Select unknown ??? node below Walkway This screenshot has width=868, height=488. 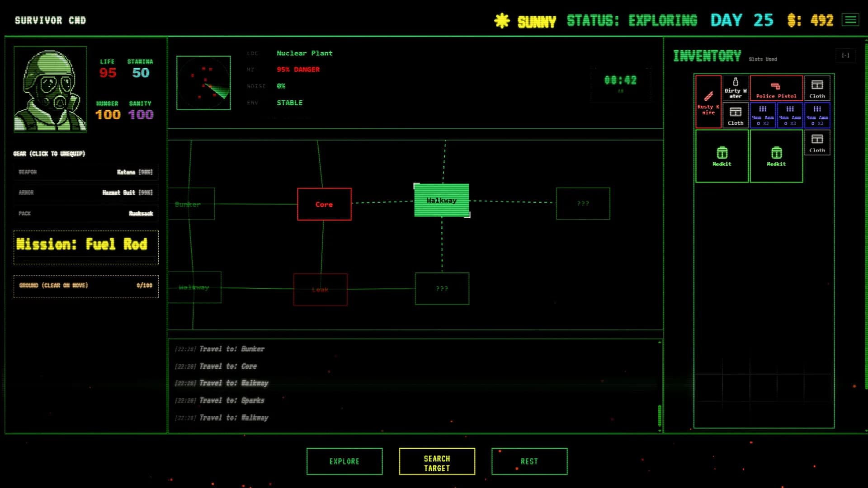click(x=442, y=289)
